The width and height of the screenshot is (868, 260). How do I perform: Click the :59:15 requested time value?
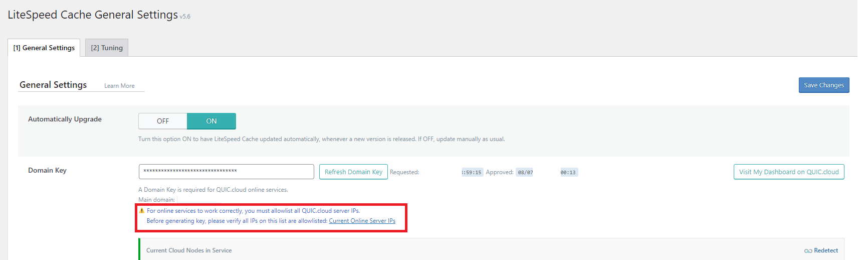point(472,172)
